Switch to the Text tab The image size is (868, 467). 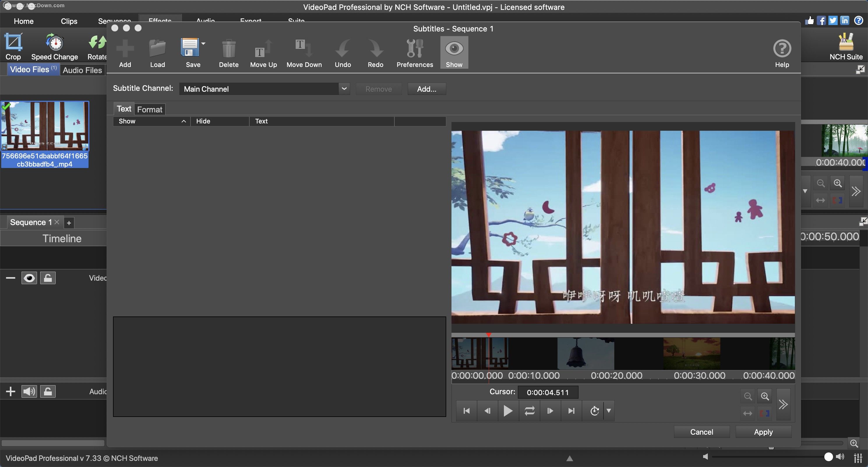pos(124,109)
